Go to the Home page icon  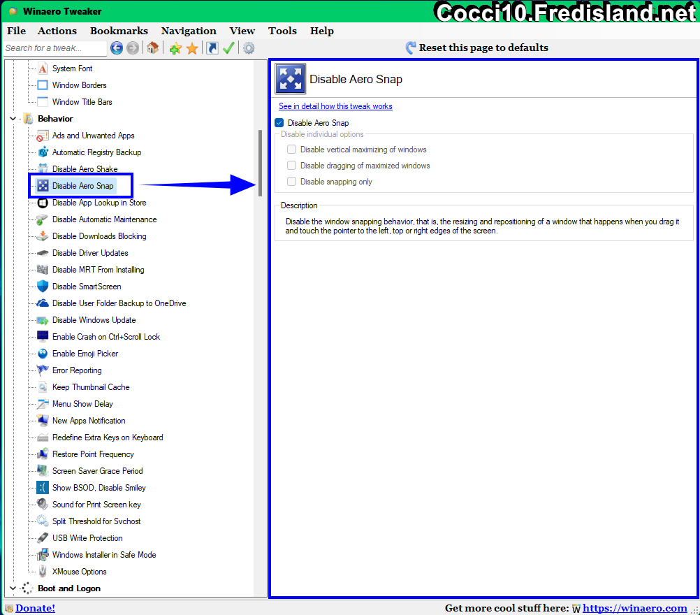coord(153,48)
